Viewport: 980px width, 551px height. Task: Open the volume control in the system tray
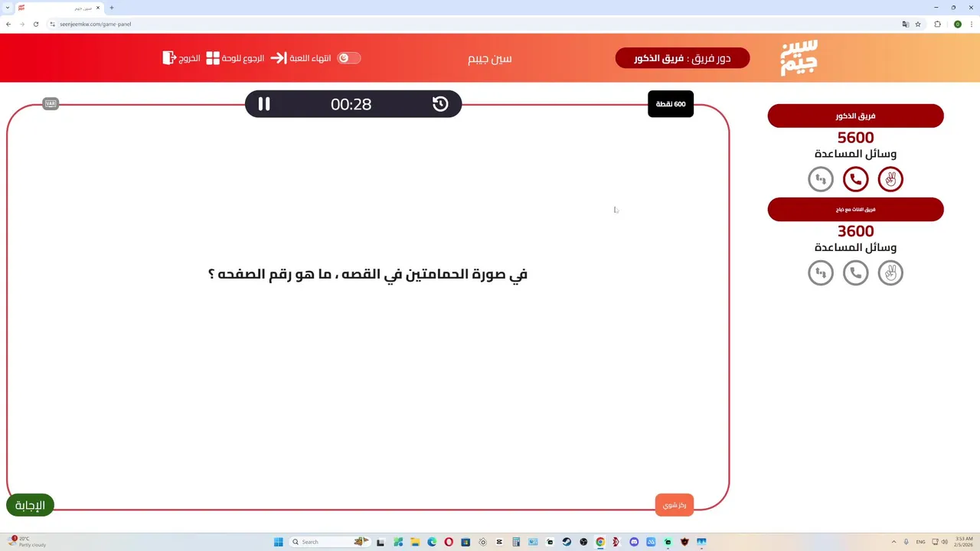944,542
